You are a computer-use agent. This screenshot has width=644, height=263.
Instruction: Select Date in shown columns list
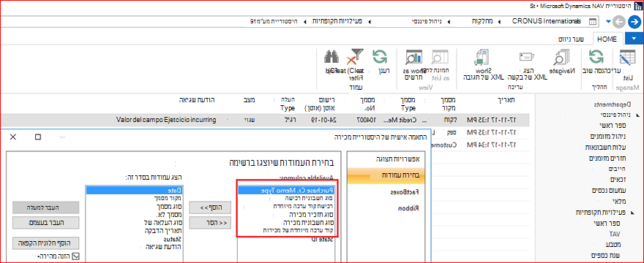coord(135,191)
